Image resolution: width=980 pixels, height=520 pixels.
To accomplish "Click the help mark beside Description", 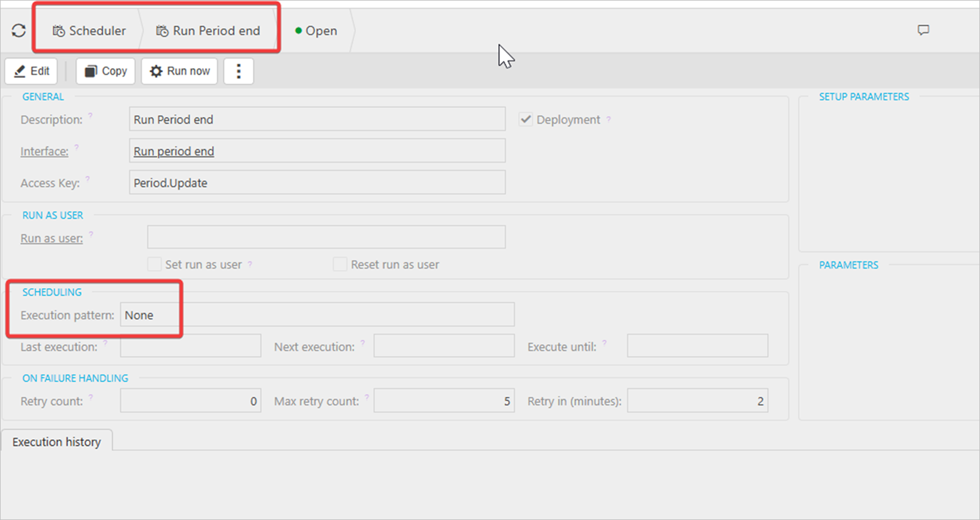I will click(90, 115).
